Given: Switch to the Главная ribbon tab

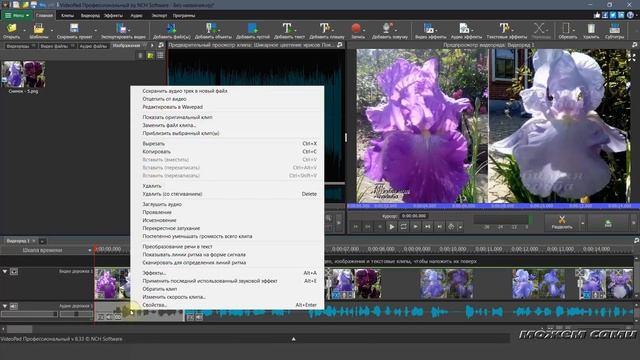Looking at the screenshot, I should pos(44,16).
